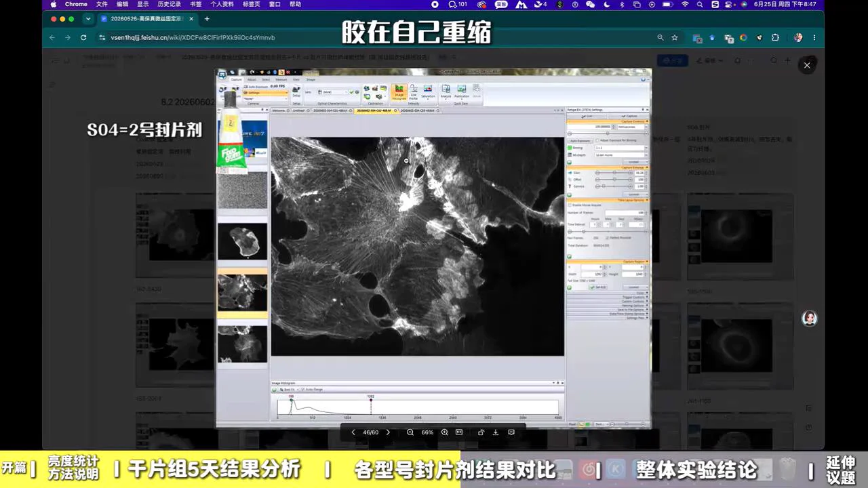The height and width of the screenshot is (488, 868).
Task: Click the capture region Width field
Action: 592,274
